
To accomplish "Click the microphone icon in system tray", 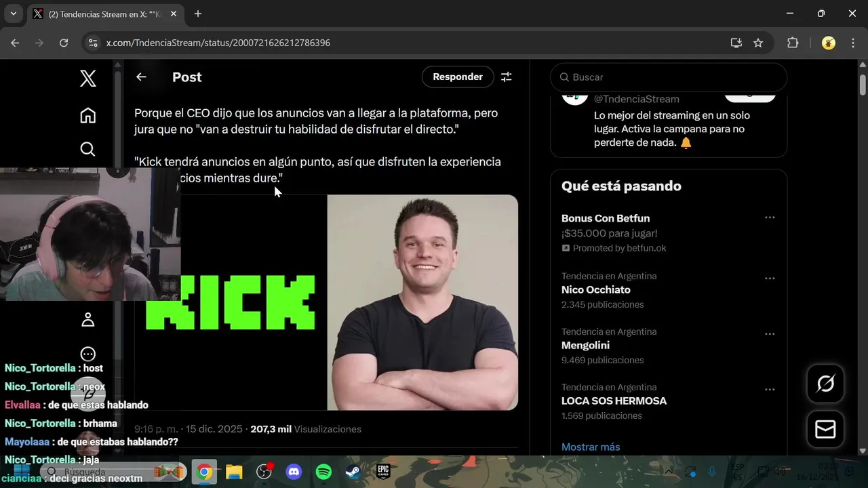I will 712,472.
